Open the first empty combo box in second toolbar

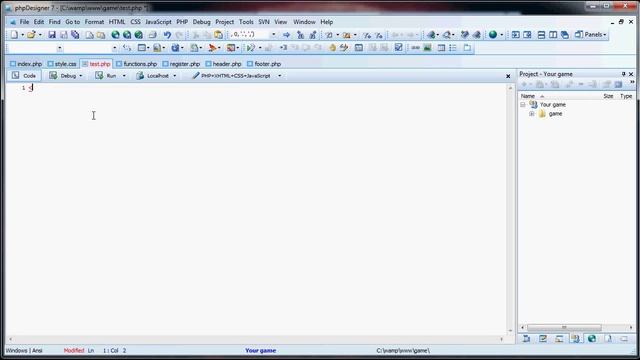click(60, 48)
